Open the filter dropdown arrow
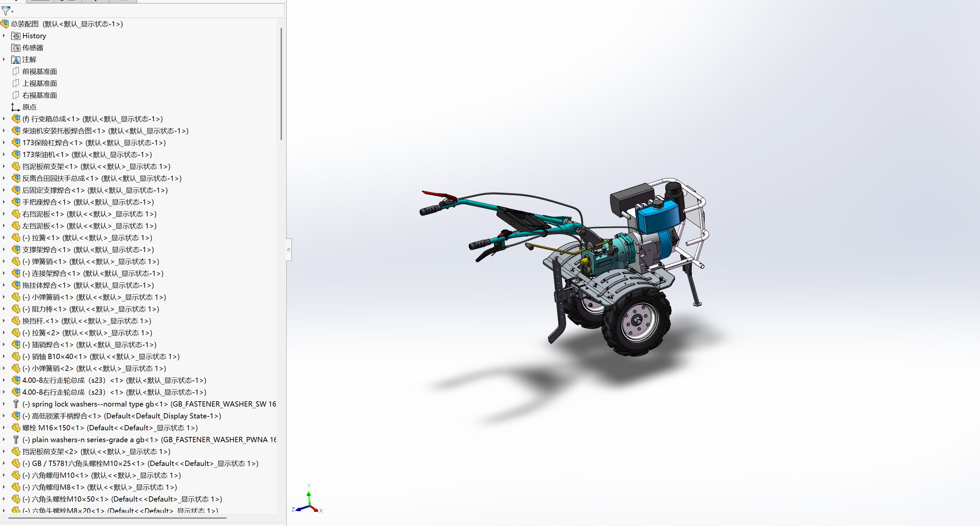 point(12,12)
